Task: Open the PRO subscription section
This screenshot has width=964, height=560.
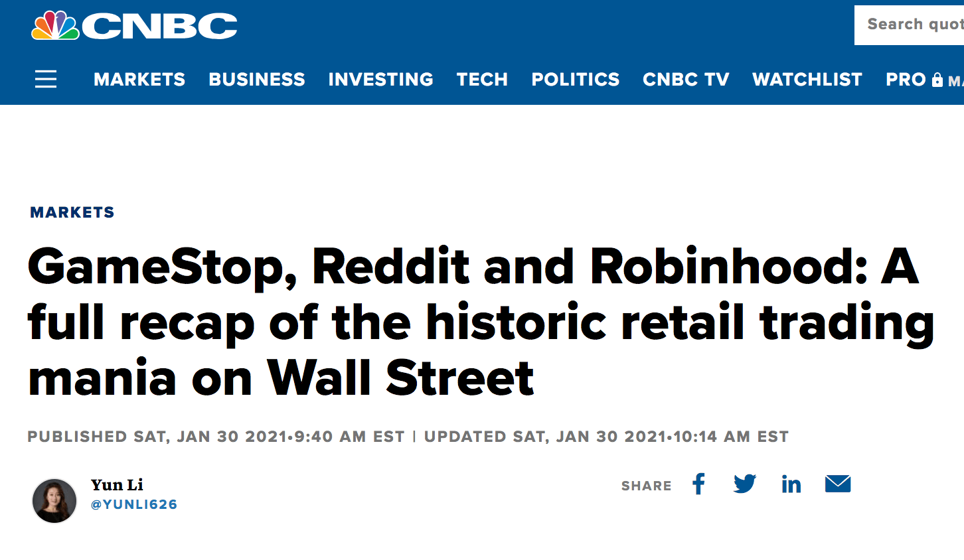Action: pyautogui.click(x=906, y=80)
